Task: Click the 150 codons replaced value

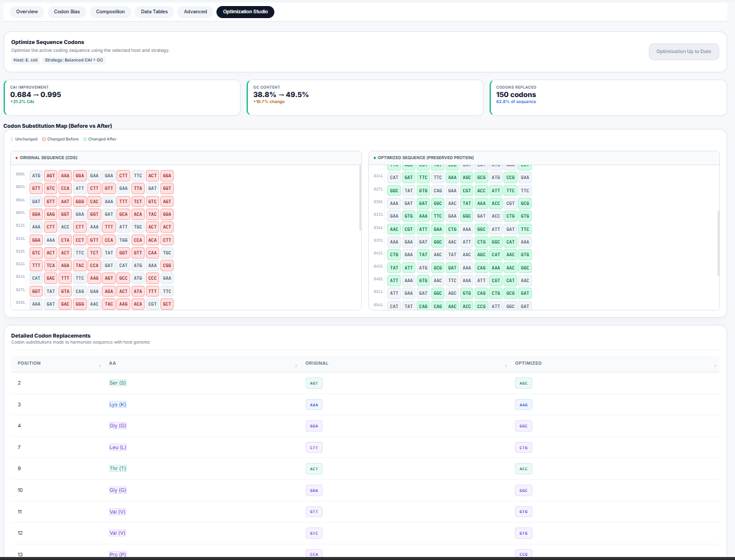Action: 516,95
